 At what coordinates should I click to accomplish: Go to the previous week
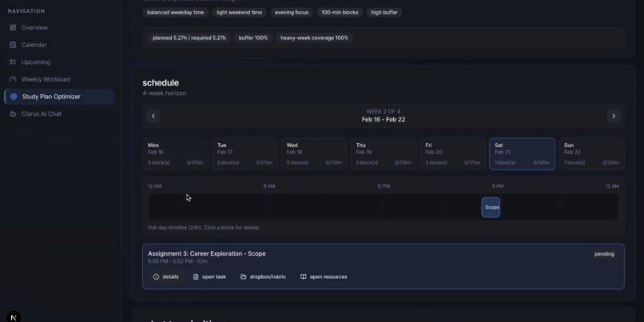click(153, 116)
